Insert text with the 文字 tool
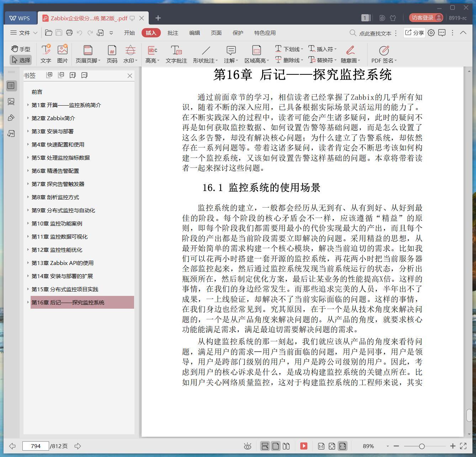Viewport: 476px width, 457px height. pos(46,54)
